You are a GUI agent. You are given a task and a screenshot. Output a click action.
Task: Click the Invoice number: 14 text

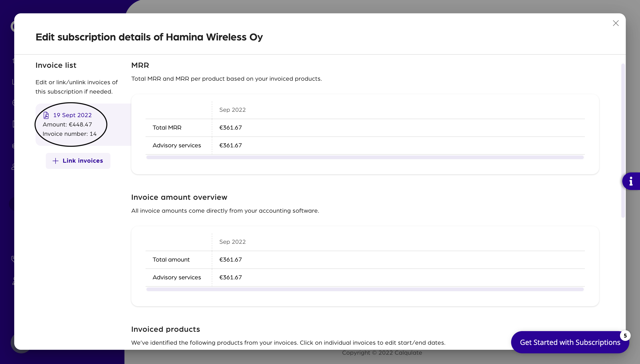tap(70, 134)
